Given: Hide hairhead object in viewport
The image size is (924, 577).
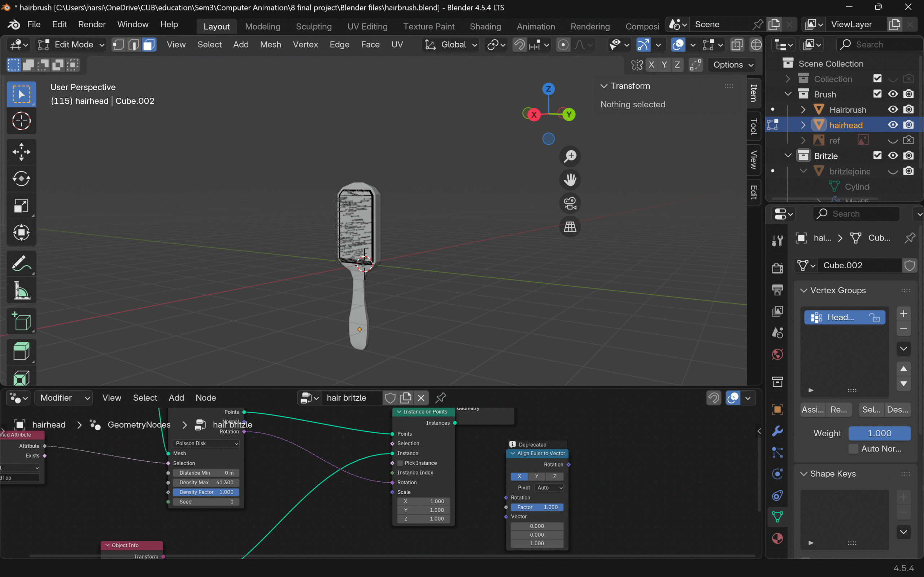Looking at the screenshot, I should pyautogui.click(x=893, y=125).
